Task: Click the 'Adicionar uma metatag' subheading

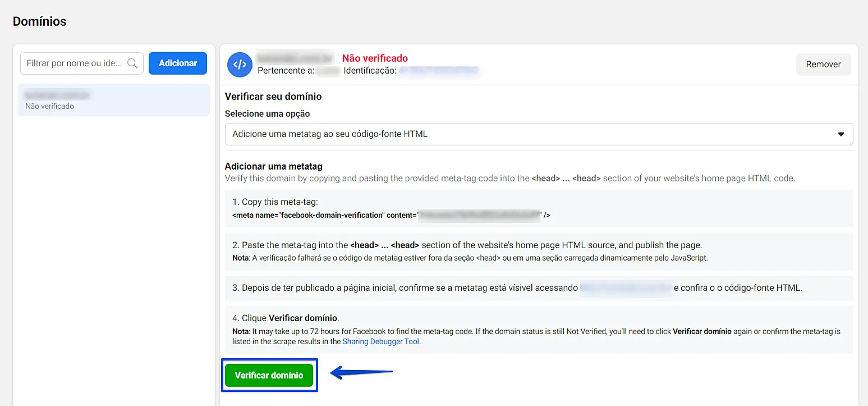Action: (273, 166)
